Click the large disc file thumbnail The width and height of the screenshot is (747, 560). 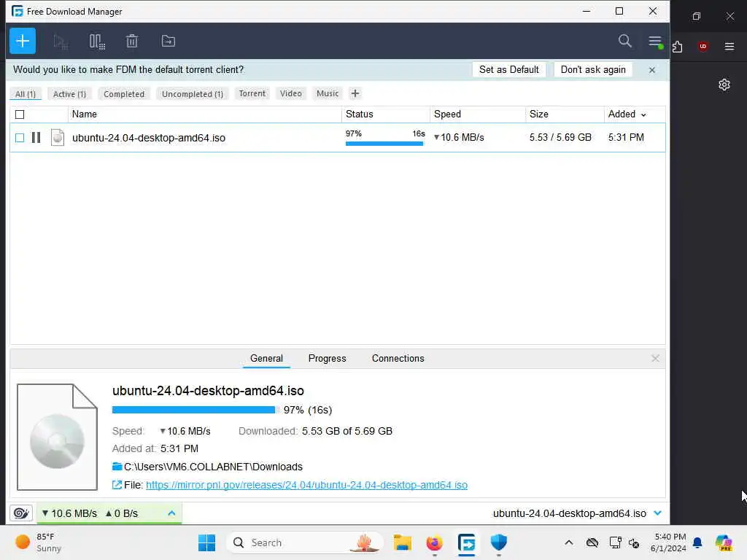point(57,437)
